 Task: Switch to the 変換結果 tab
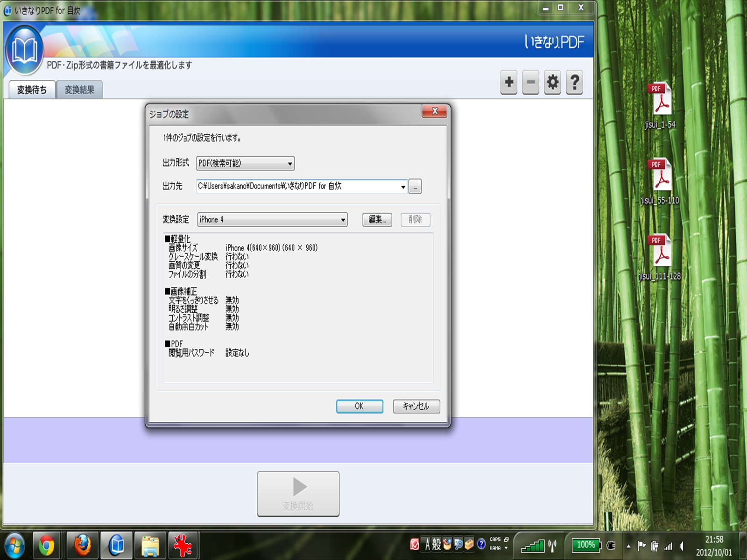[x=79, y=90]
